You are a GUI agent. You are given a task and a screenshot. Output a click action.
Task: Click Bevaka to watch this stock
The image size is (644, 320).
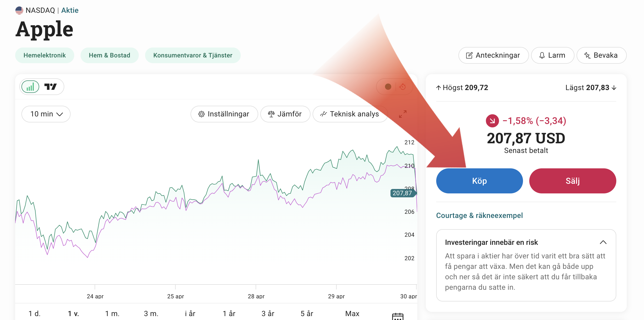pyautogui.click(x=601, y=55)
